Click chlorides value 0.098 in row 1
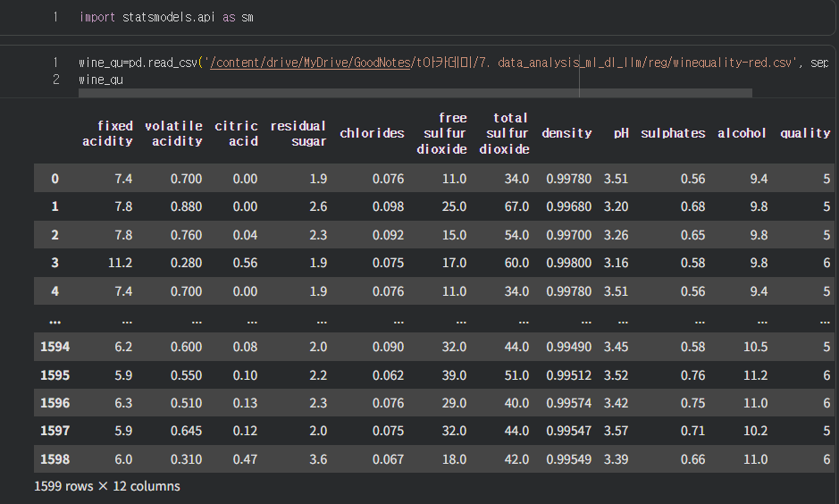839x504 pixels. 389,206
